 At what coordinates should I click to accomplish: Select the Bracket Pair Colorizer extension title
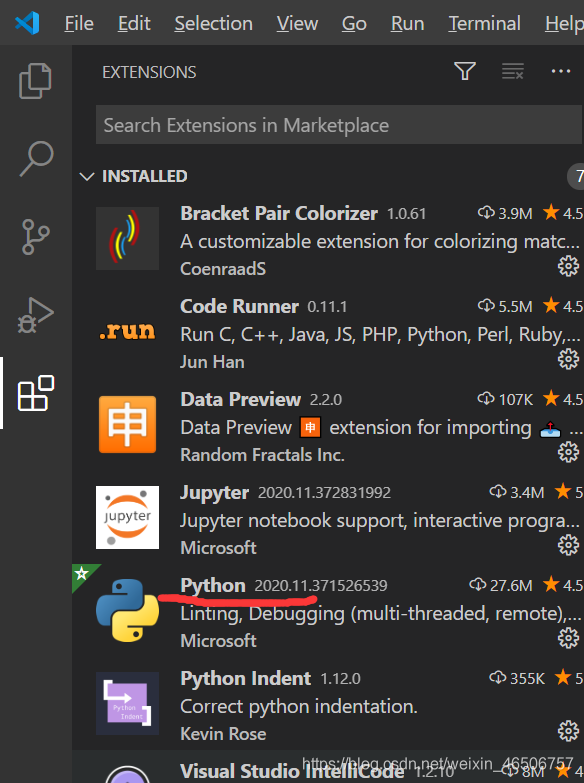279,214
